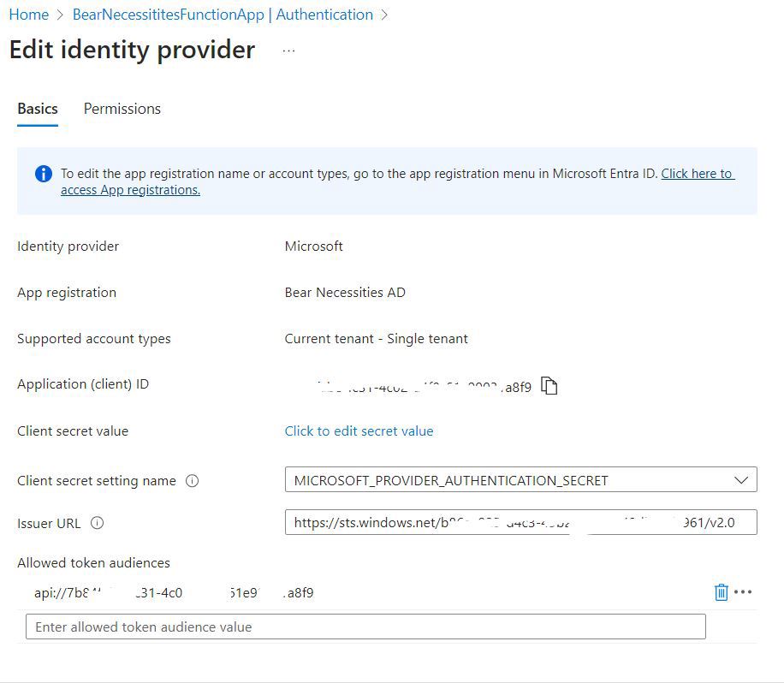Click the Edit identity provider heading
This screenshot has height=683, width=784.
pyautogui.click(x=132, y=50)
